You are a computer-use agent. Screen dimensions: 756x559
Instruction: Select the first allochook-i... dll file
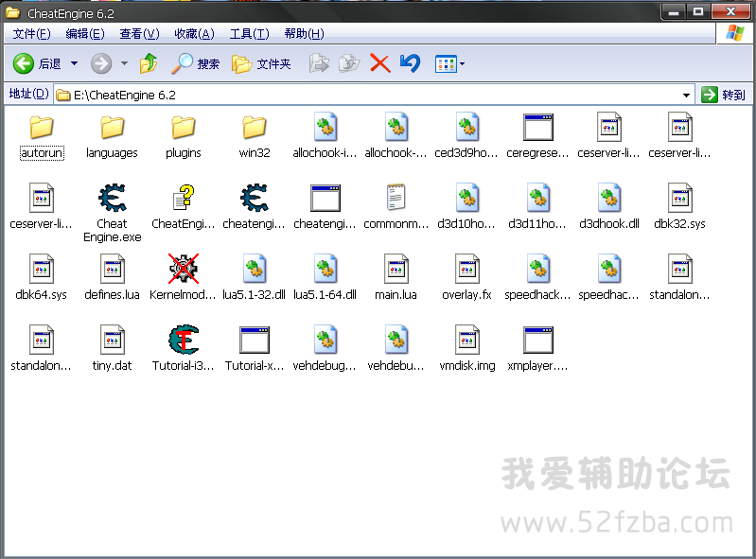[x=325, y=137]
